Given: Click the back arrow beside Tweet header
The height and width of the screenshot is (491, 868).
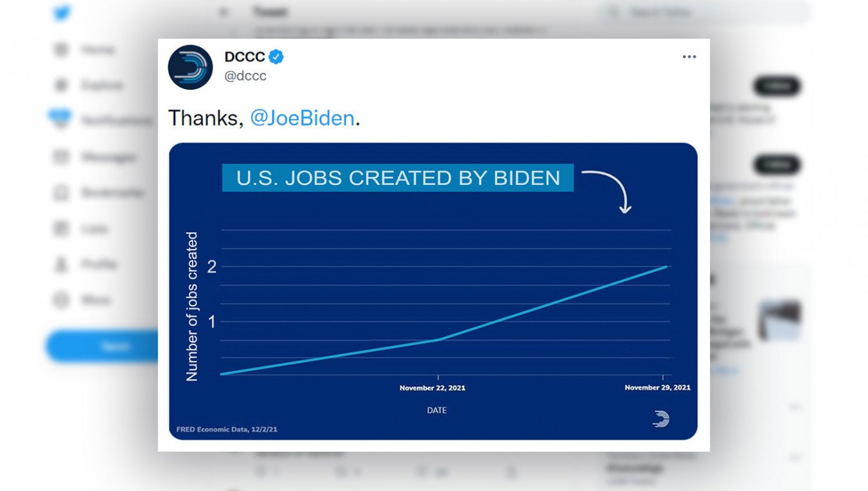Looking at the screenshot, I should point(224,12).
